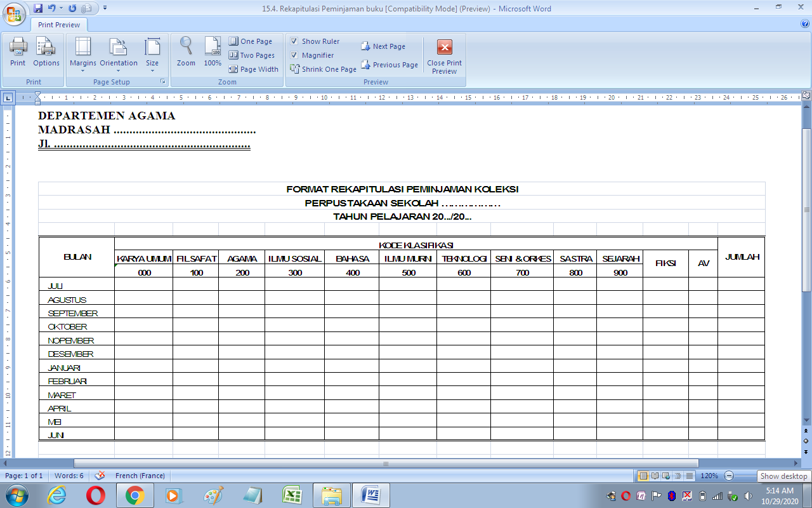Click Close Print Preview button

tap(443, 55)
